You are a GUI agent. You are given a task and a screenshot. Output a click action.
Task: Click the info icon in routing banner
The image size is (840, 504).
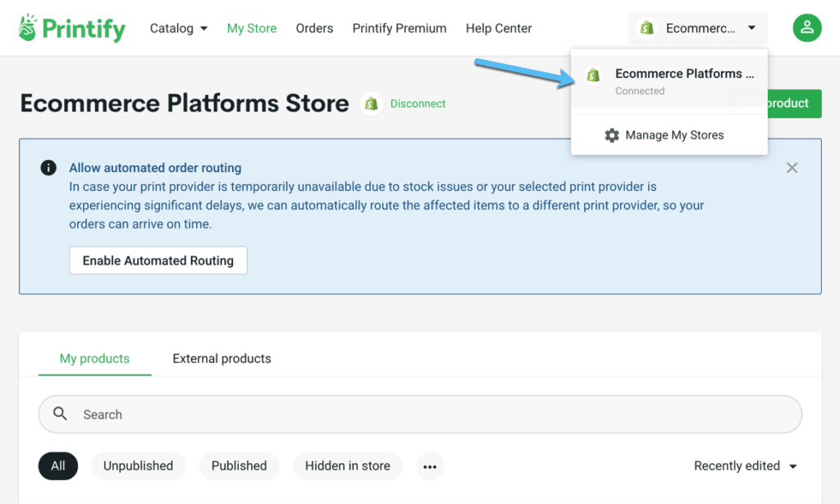[x=48, y=168]
